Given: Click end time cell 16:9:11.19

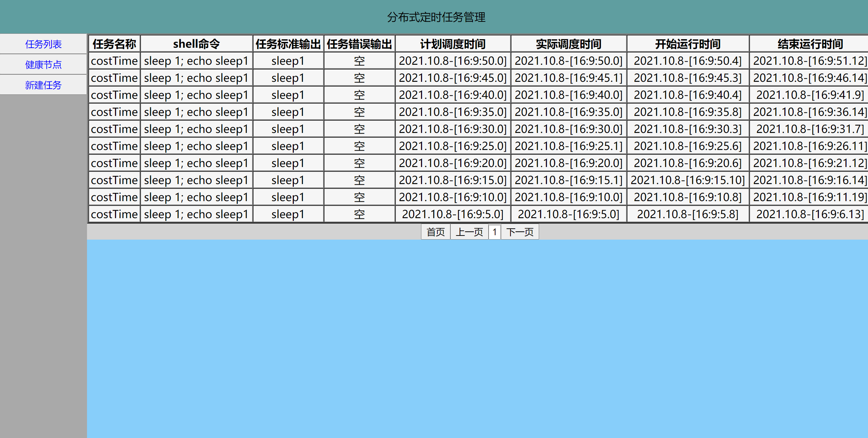Looking at the screenshot, I should pyautogui.click(x=810, y=197).
